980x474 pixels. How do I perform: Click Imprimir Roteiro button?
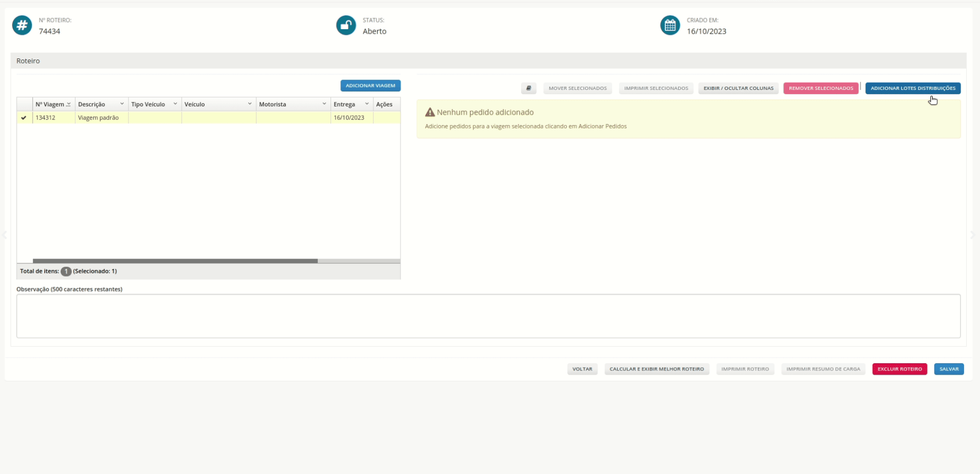click(x=745, y=369)
